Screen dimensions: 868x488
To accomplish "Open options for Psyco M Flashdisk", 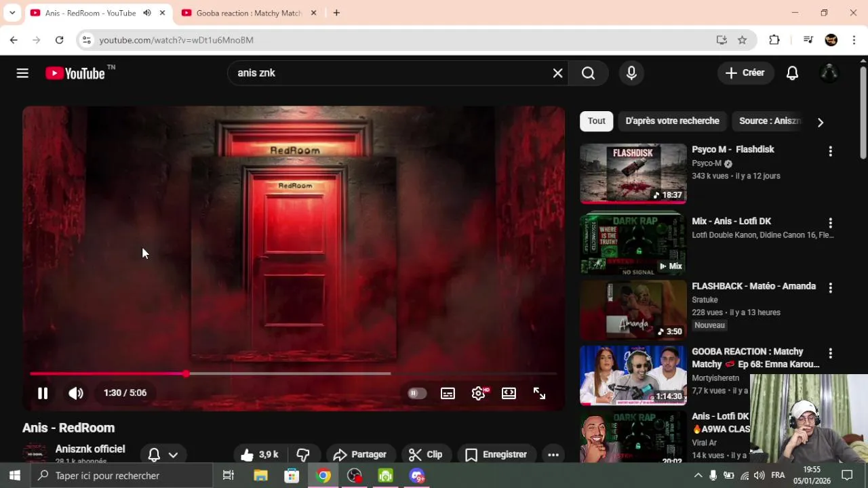I will pos(830,151).
